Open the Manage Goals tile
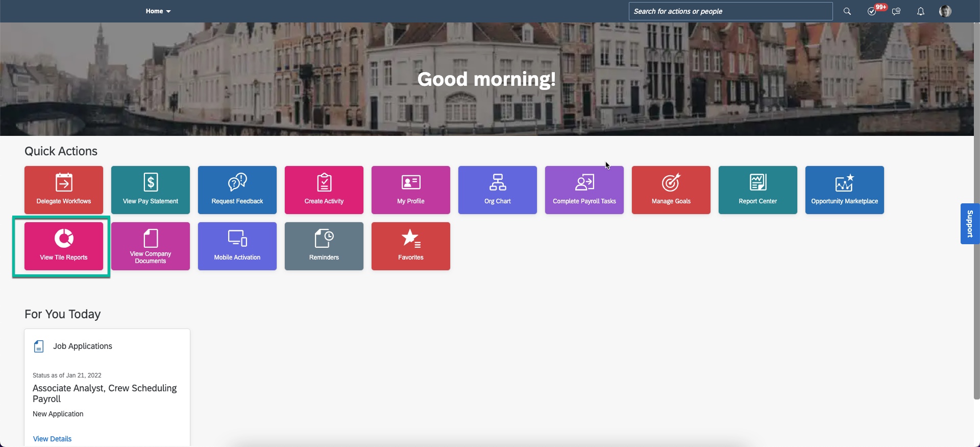 [671, 190]
